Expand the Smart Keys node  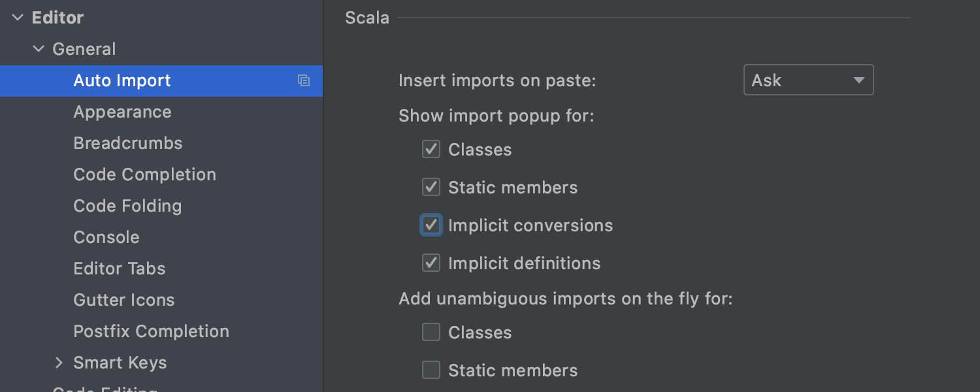click(x=59, y=363)
